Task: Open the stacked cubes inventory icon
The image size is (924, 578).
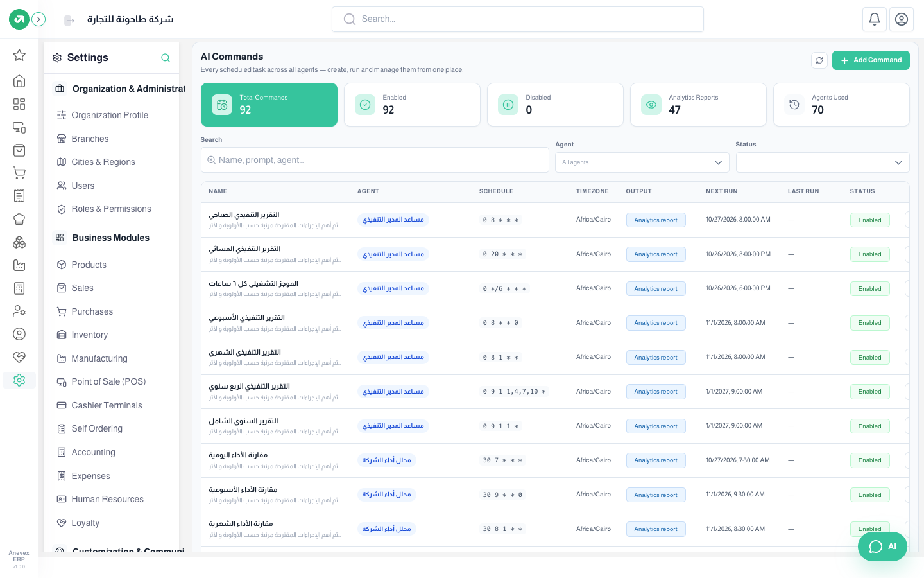Action: [19, 242]
